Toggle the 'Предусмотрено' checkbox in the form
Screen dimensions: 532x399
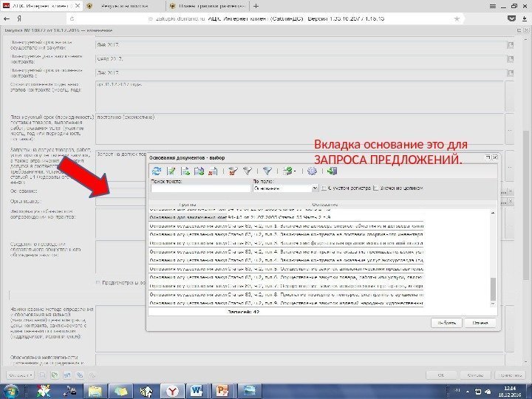(x=98, y=282)
